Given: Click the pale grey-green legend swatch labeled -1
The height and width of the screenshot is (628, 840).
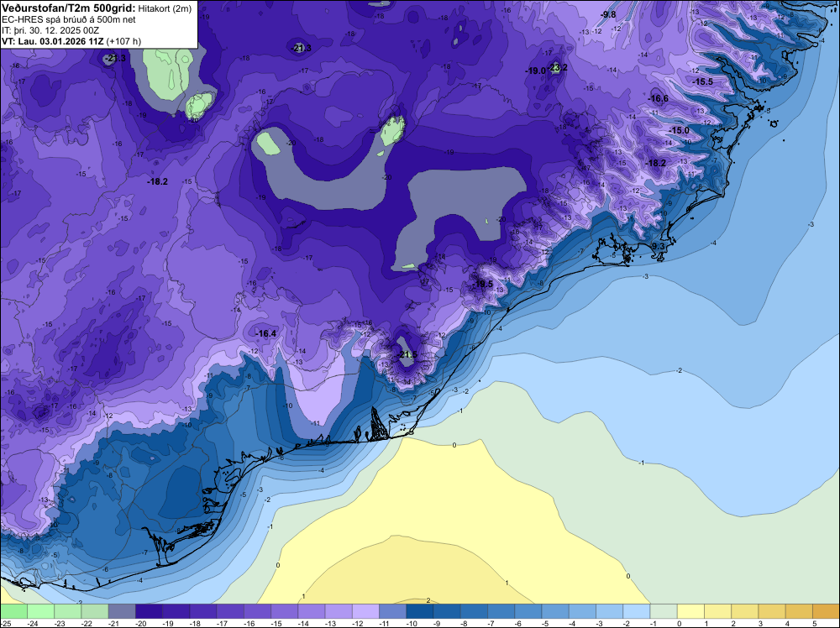Looking at the screenshot, I should click(664, 611).
